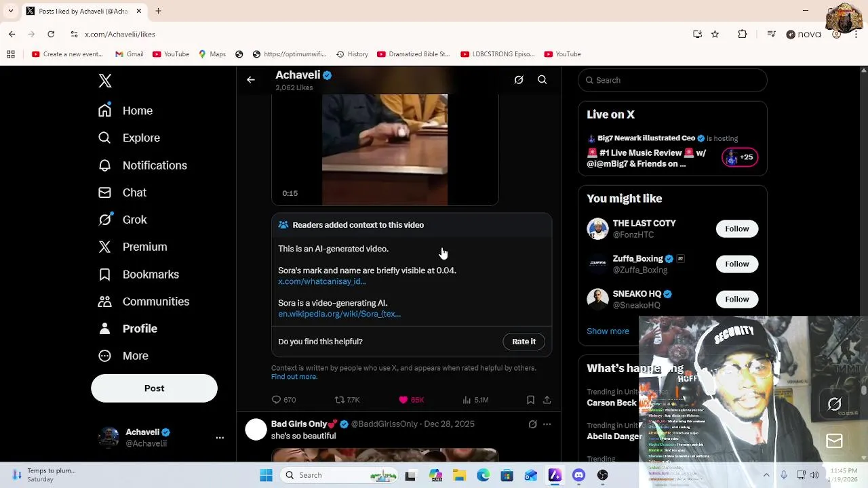
Task: Open Bad Girls Only profile avatar
Action: pyautogui.click(x=256, y=429)
